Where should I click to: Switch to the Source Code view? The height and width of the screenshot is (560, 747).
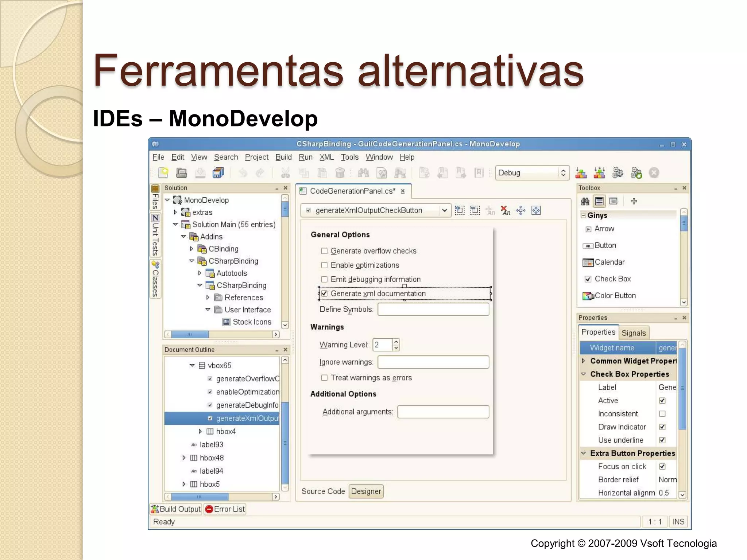coord(323,491)
